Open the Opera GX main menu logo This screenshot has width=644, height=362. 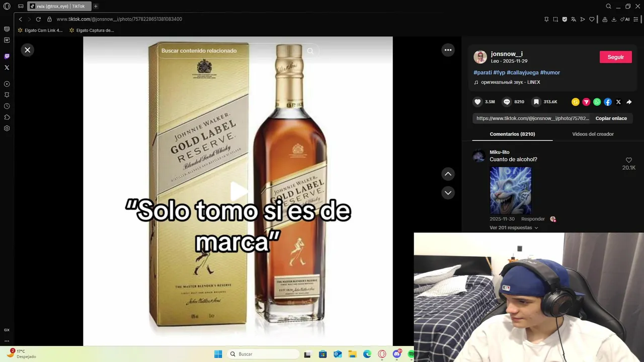pos(7,6)
